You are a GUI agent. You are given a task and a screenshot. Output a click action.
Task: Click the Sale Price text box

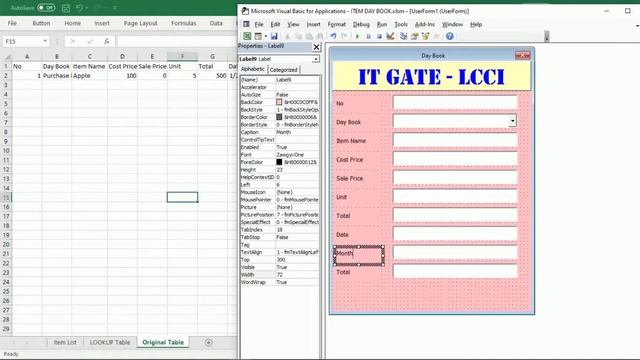[x=455, y=178]
